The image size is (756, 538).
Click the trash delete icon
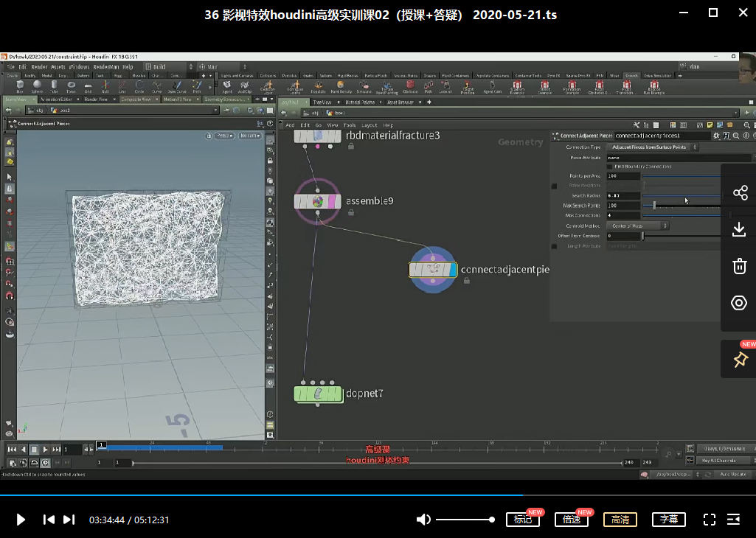coord(740,266)
